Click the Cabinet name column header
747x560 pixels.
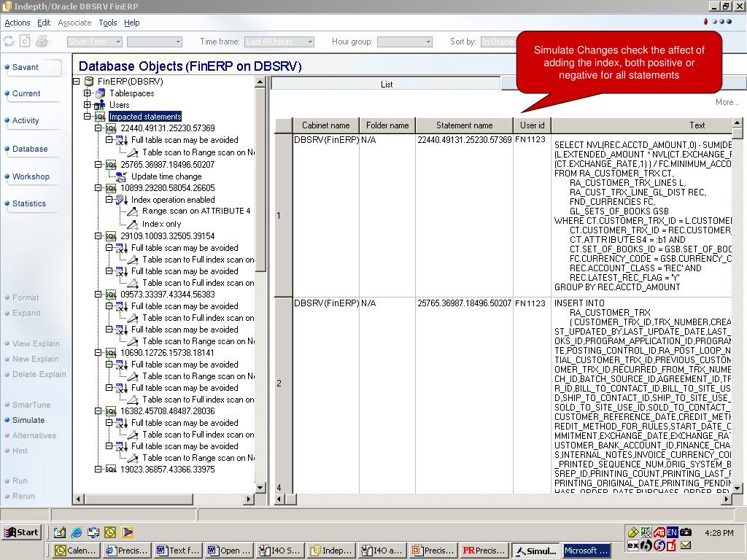pos(326,125)
